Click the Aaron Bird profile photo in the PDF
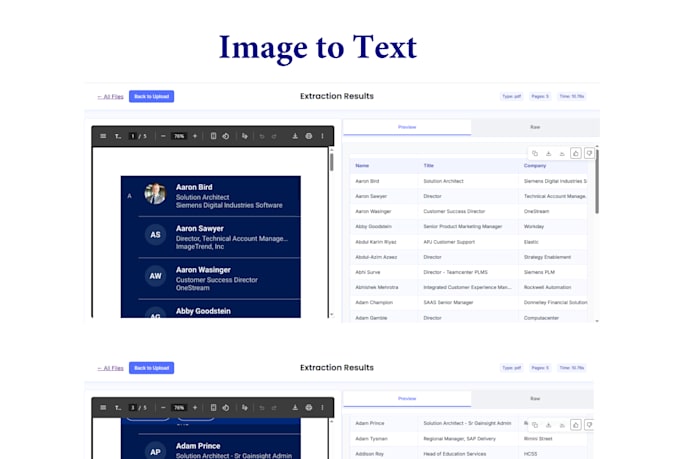This screenshot has height=459, width=680. point(155,193)
